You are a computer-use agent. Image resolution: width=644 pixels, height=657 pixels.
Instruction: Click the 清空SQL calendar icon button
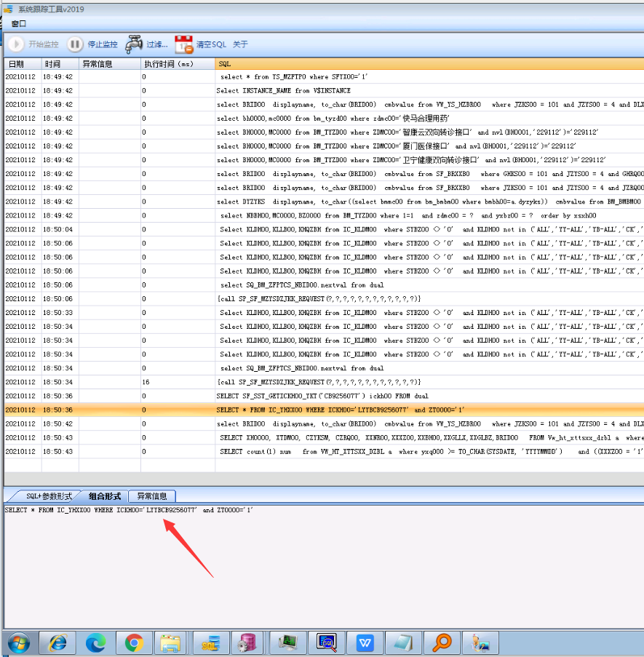(201, 44)
